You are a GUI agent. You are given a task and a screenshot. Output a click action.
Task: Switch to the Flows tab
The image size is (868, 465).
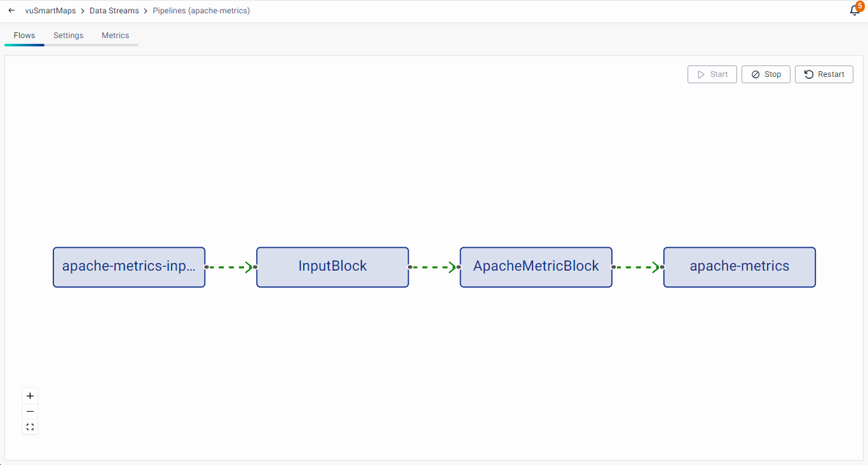24,36
